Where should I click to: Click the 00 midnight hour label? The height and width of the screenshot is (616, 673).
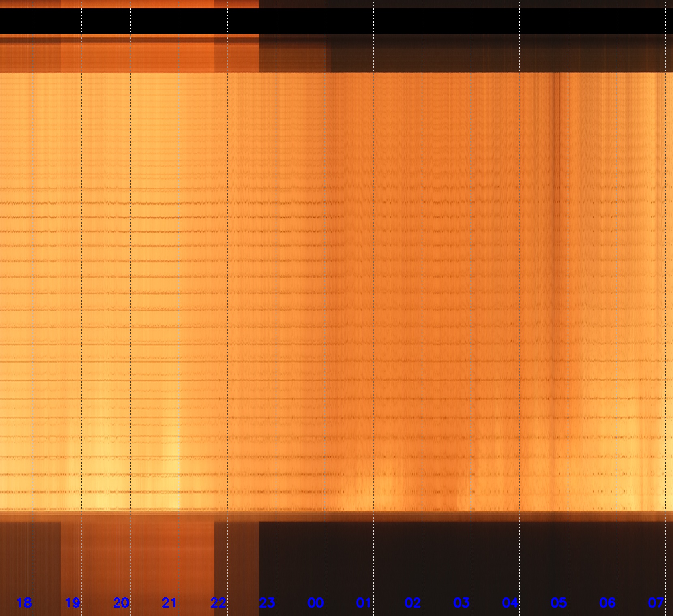(x=315, y=603)
